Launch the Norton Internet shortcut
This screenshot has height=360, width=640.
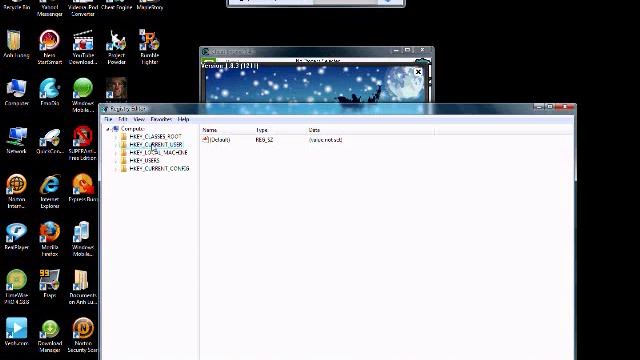pos(16,191)
